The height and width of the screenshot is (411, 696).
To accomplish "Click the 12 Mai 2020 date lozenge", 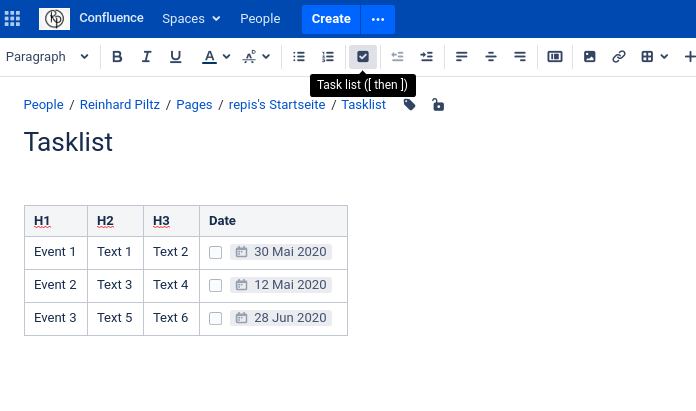I will coord(281,285).
